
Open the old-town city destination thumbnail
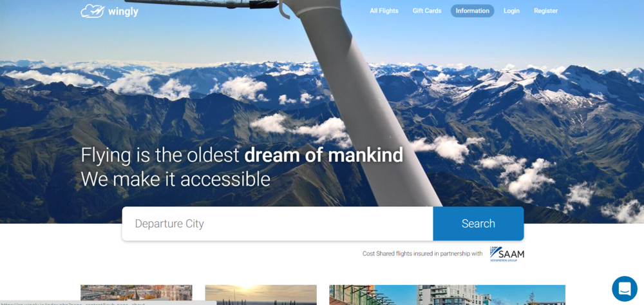click(137, 295)
